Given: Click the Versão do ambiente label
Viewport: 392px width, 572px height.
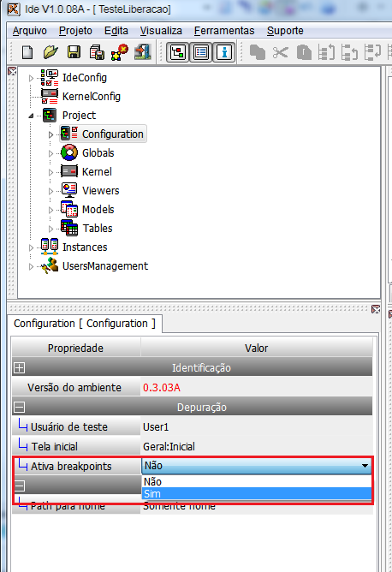Looking at the screenshot, I should (x=74, y=387).
